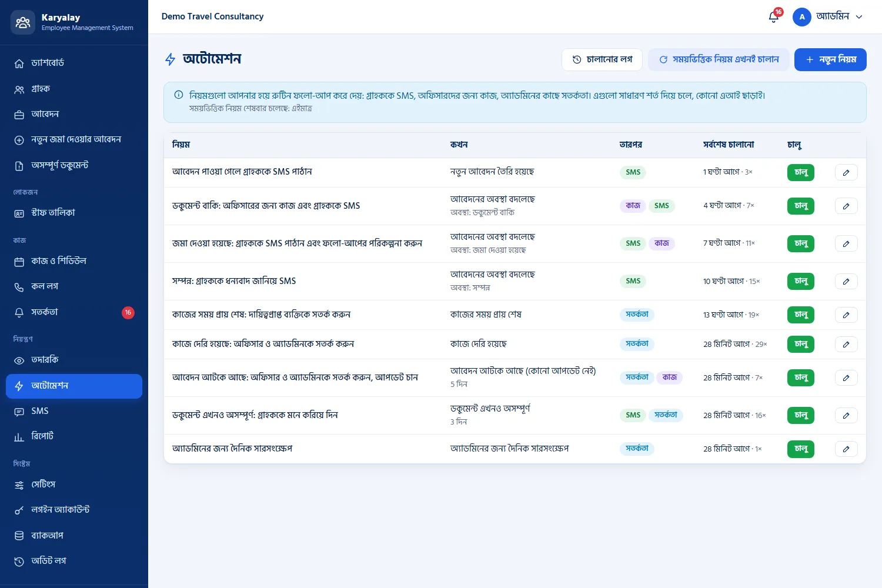Click the কাজ tag in 'আবেদন আটকে আছে' row
Screen dimensions: 882x588
click(x=670, y=377)
